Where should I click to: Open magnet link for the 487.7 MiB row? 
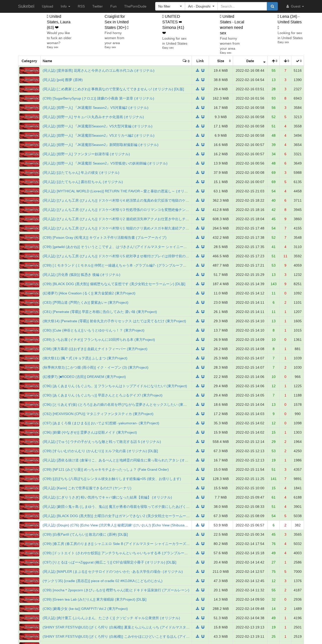coord(203,265)
